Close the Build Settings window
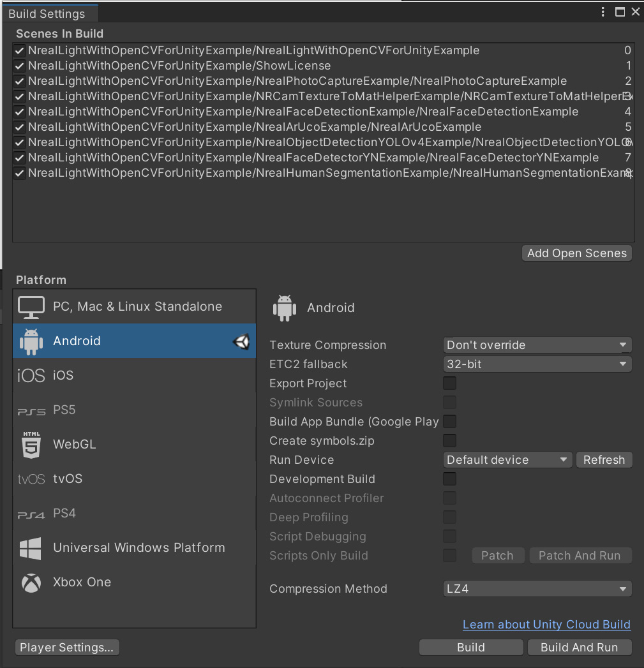This screenshot has width=644, height=668. coord(636,12)
